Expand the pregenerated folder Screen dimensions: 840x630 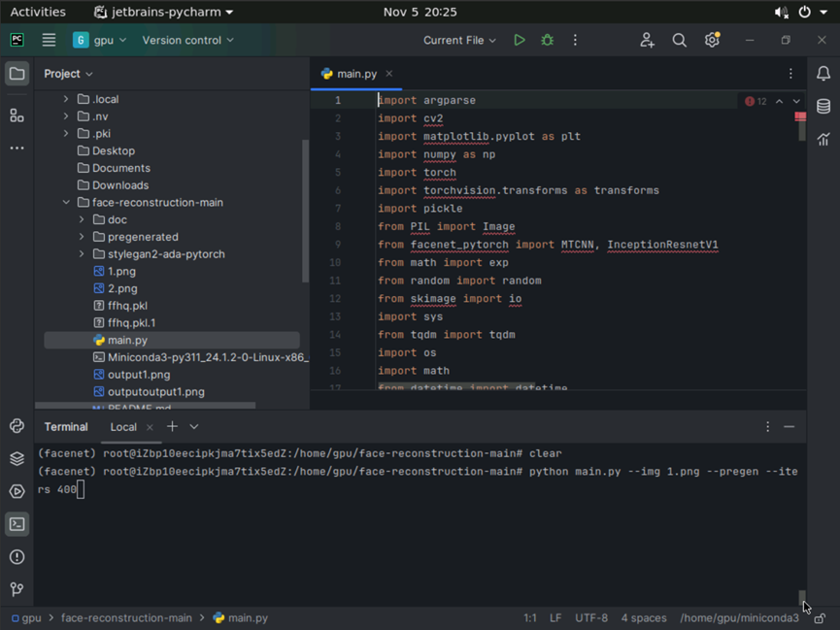tap(82, 237)
